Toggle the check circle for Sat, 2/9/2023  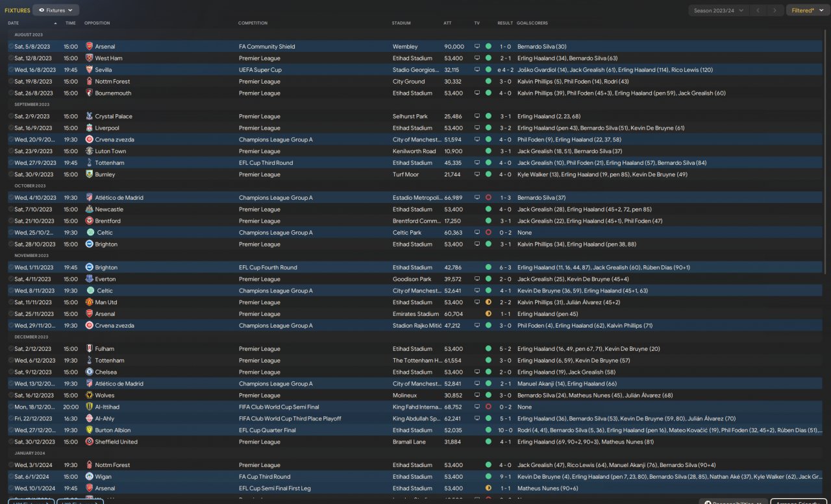(11, 117)
